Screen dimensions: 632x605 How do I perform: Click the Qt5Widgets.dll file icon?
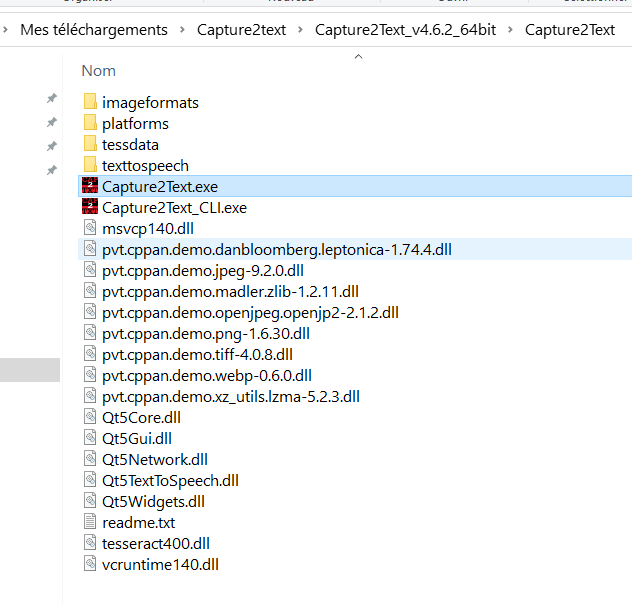(x=90, y=500)
